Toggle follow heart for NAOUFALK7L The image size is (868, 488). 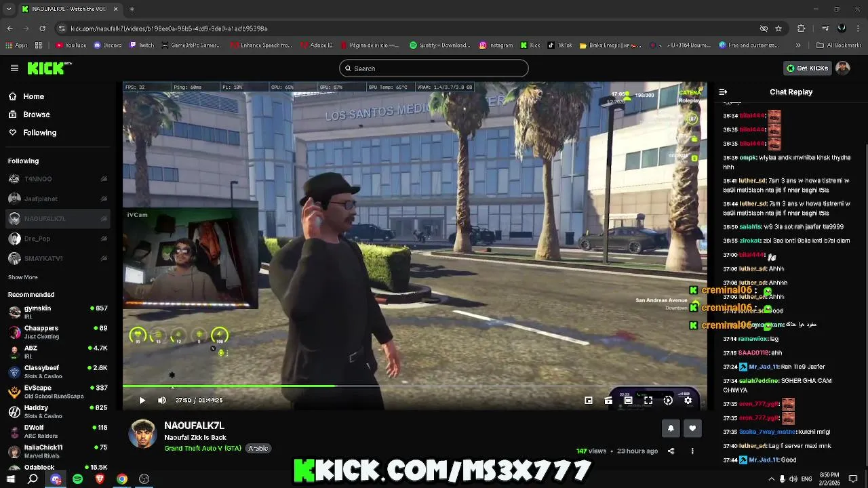coord(692,428)
